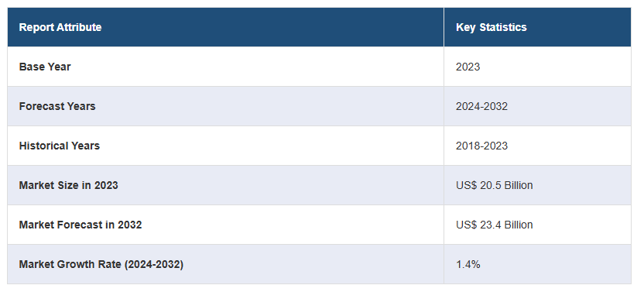Select the Market Size in 2023 label
Screen dimensions: 644x292
pyautogui.click(x=68, y=185)
